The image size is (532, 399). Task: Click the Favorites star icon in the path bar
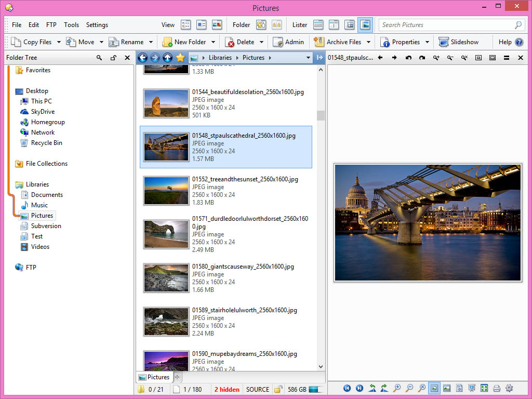pos(180,58)
